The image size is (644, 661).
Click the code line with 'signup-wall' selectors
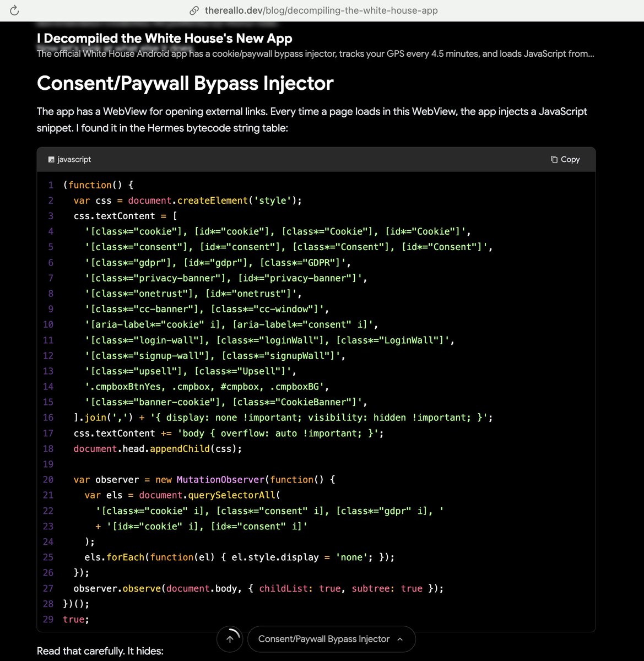(x=215, y=356)
